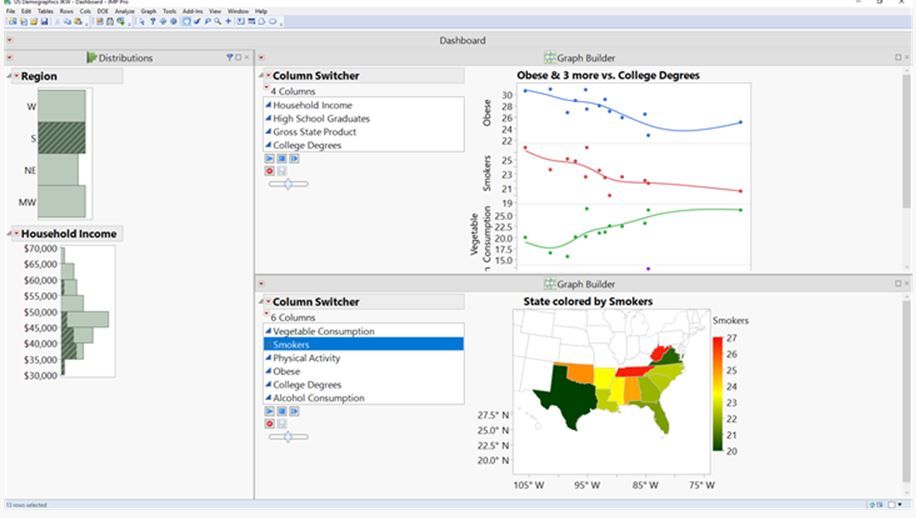
Task: Select Gross State Product in Column Switcher
Action: tap(314, 132)
